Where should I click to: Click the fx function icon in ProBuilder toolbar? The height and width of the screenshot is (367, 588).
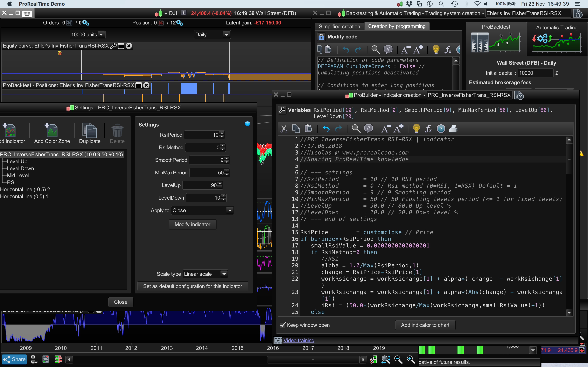428,129
